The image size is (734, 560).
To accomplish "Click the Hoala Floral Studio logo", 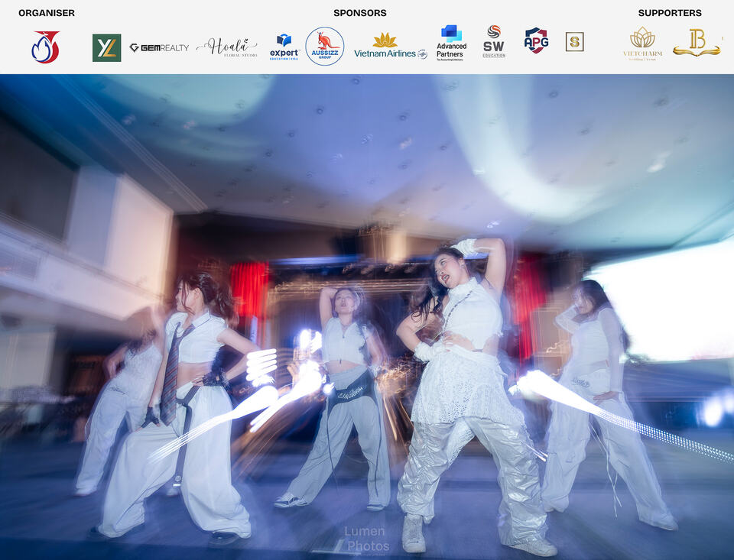I will (227, 47).
